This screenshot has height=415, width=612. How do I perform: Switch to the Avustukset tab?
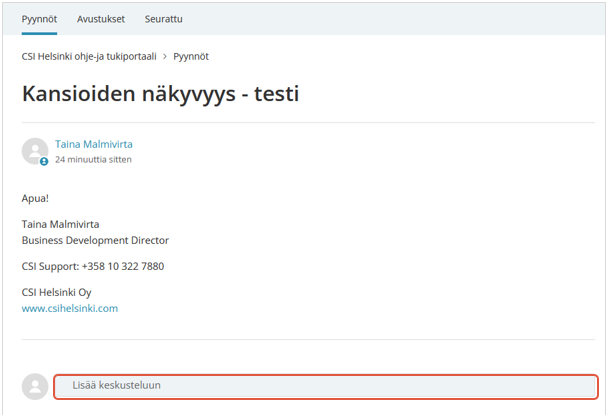(100, 19)
